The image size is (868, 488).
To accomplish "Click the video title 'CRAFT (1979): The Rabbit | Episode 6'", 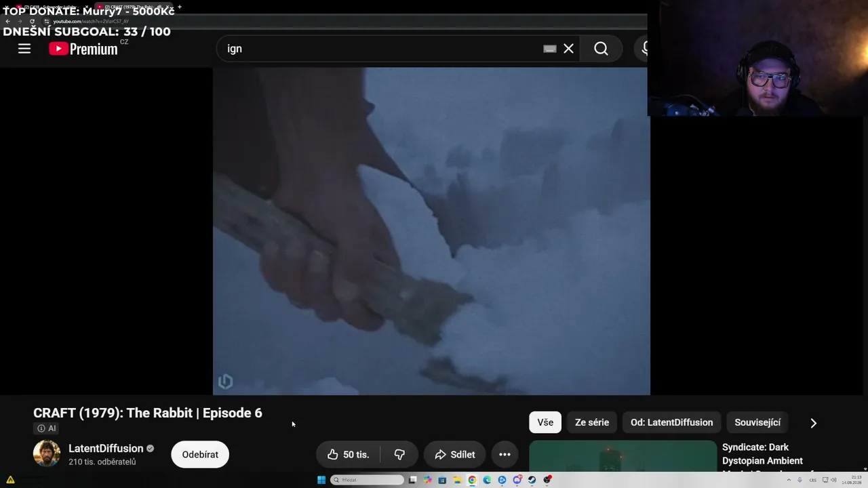I will coord(148,413).
